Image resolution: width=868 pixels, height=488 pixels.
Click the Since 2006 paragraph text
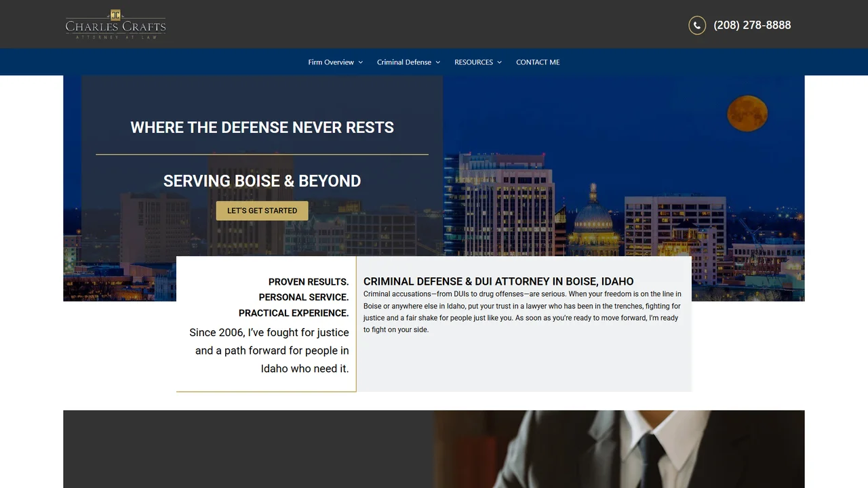coord(269,350)
